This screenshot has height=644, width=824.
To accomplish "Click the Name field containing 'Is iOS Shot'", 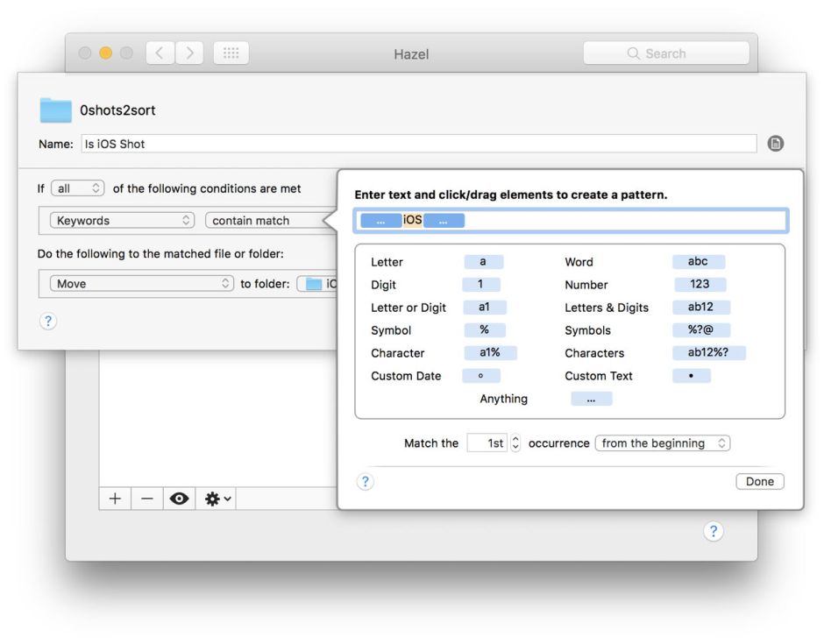I will 417,144.
